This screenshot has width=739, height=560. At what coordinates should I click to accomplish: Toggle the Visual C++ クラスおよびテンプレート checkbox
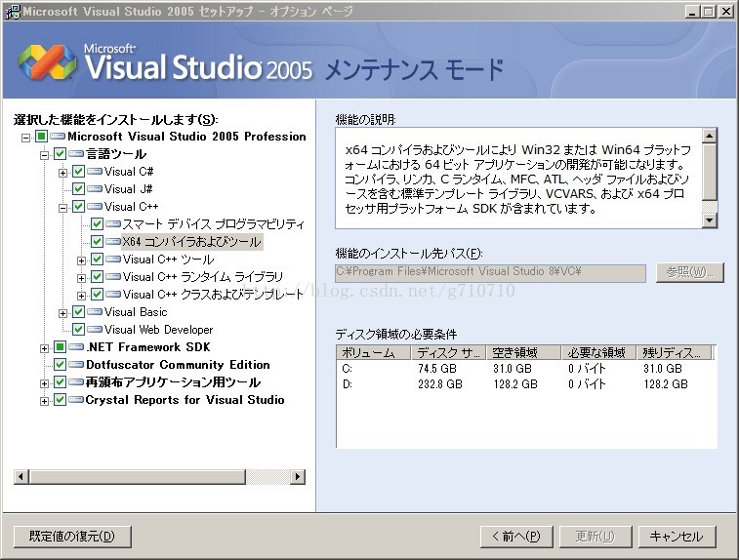coord(97,295)
